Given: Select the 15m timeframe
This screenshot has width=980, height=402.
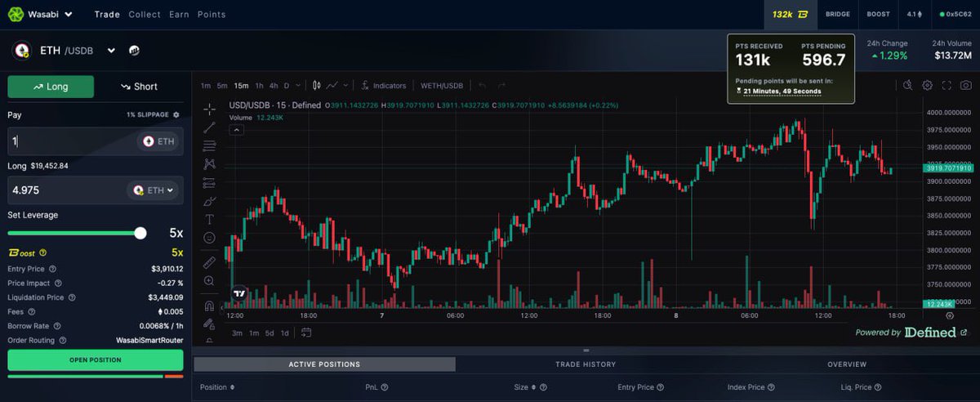Looking at the screenshot, I should (x=241, y=85).
